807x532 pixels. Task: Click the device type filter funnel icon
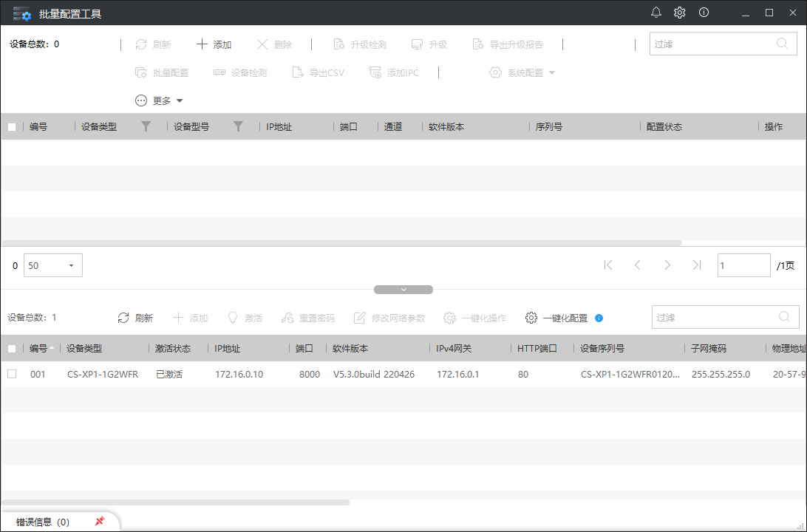146,126
